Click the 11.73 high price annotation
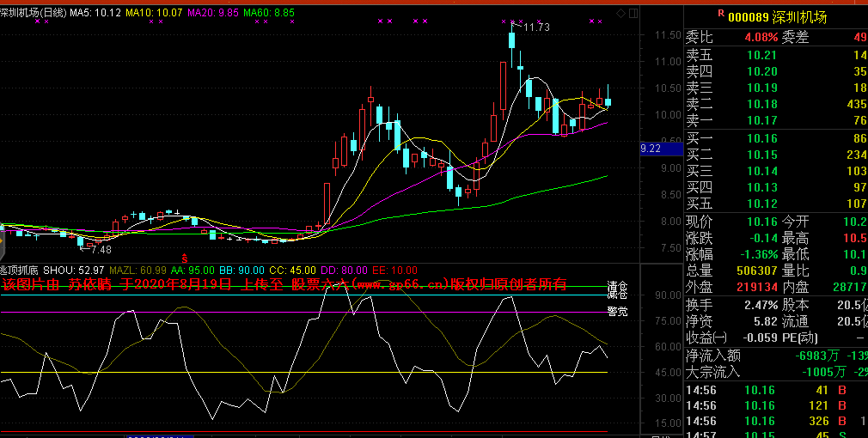This screenshot has height=438, width=868. click(x=536, y=27)
